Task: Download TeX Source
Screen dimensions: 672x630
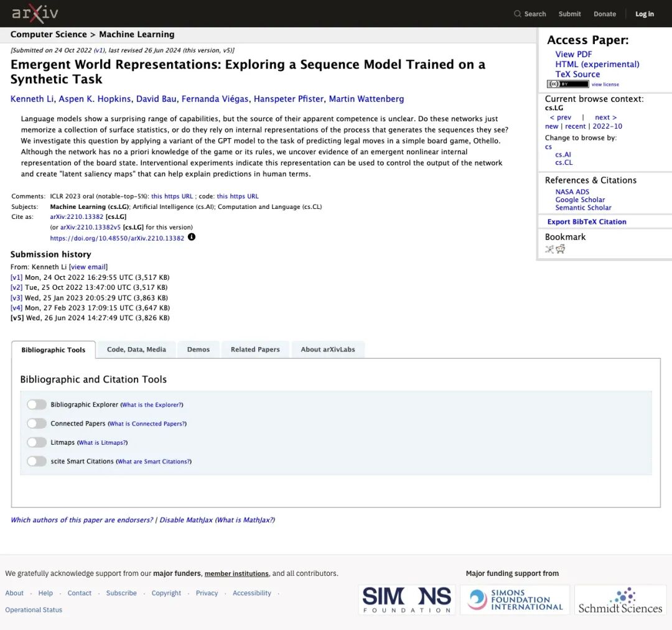Action: tap(577, 74)
